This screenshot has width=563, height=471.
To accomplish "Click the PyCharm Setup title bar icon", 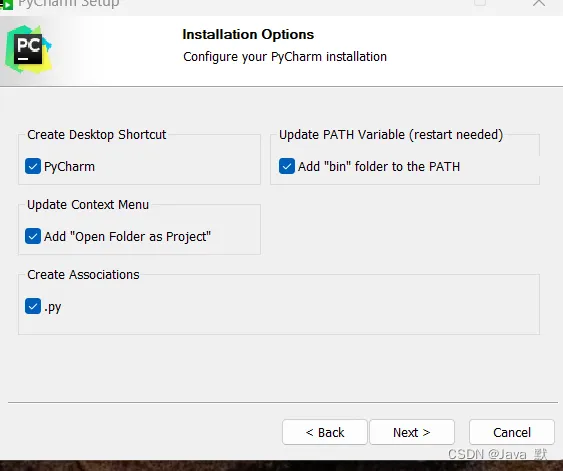I will coord(6,5).
